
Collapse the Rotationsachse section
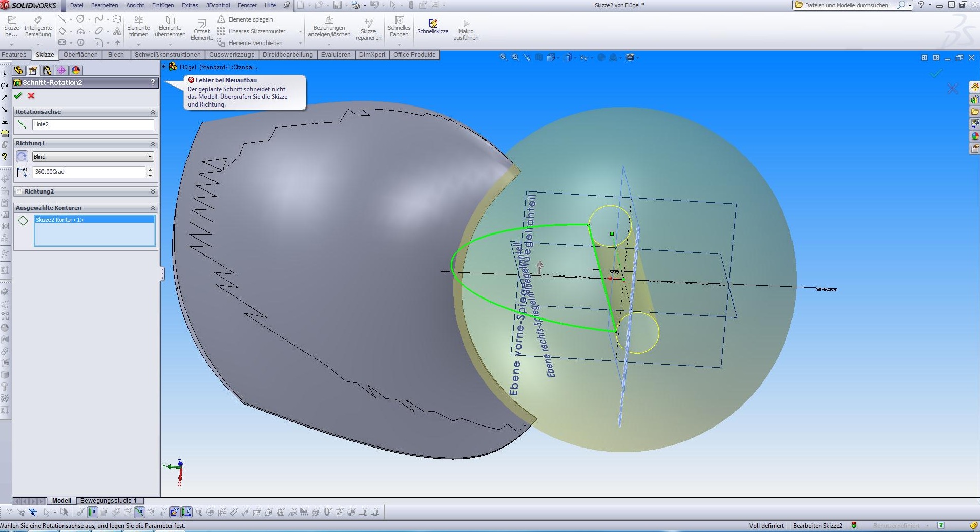pyautogui.click(x=153, y=112)
